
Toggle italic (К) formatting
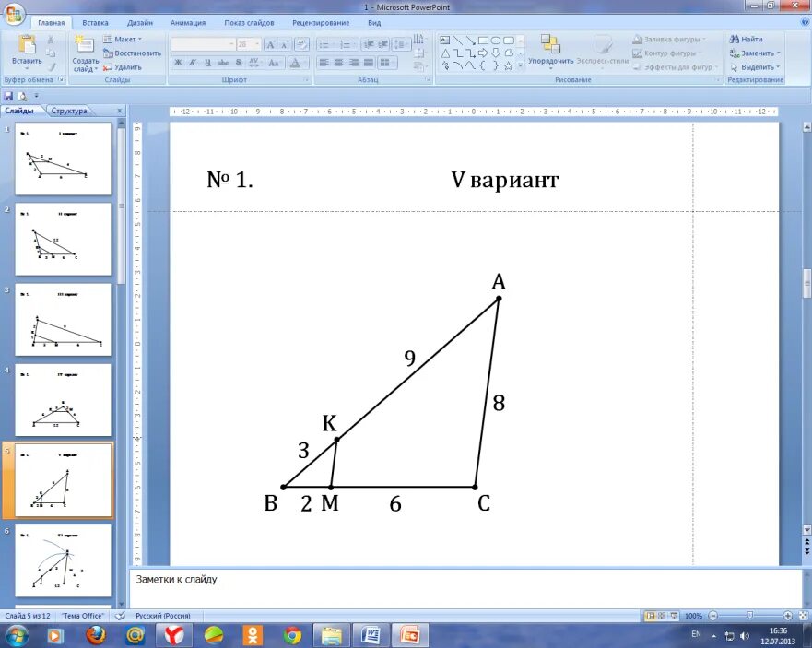[192, 63]
